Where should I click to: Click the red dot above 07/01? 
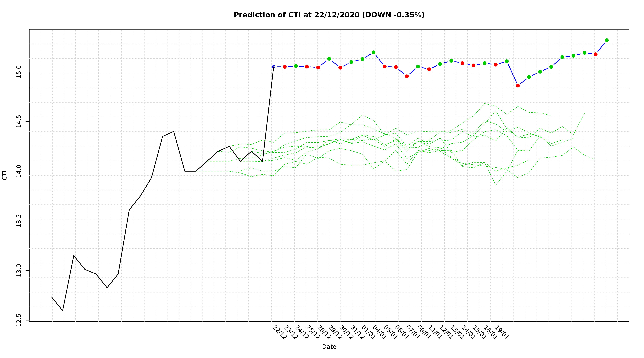[x=407, y=76]
